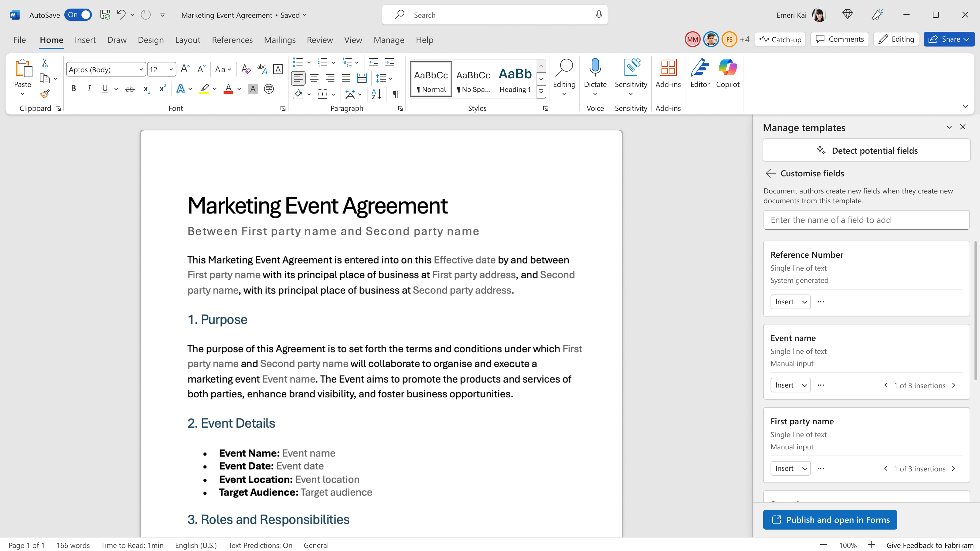The image size is (980, 551).
Task: Click Detect potential fields button
Action: click(866, 150)
